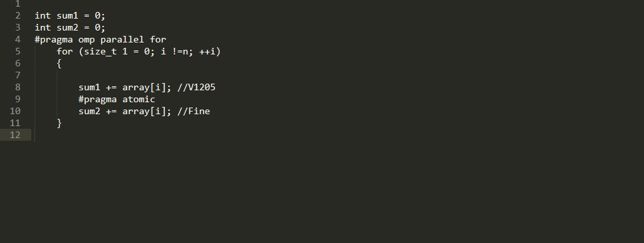Click the //Fine comment
The height and width of the screenshot is (243, 644).
[x=194, y=111]
